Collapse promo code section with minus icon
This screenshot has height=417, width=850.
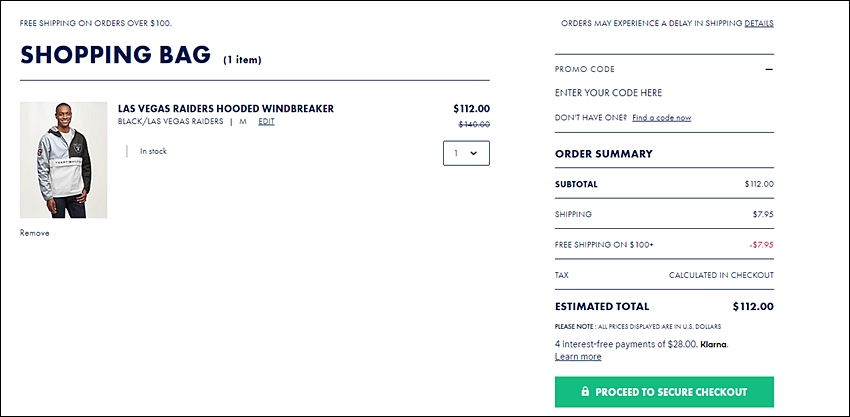tap(769, 69)
